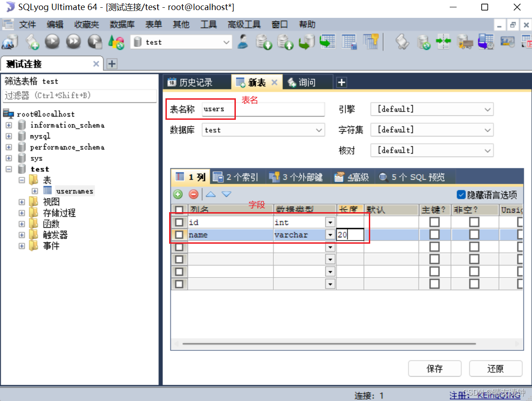Close the 新表 tab
The height and width of the screenshot is (401, 532).
pos(275,82)
